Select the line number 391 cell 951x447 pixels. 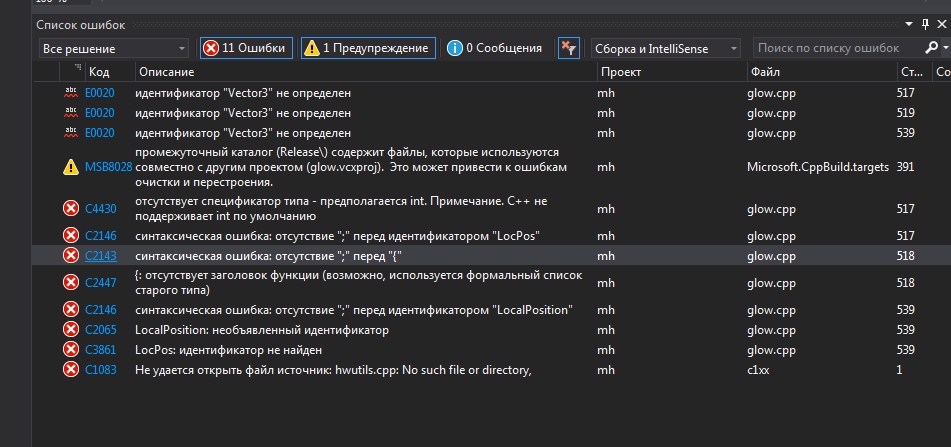click(x=906, y=167)
